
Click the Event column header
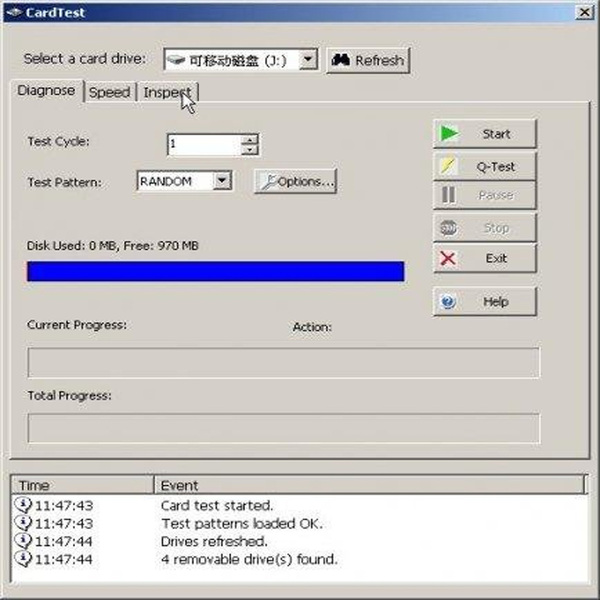point(369,485)
